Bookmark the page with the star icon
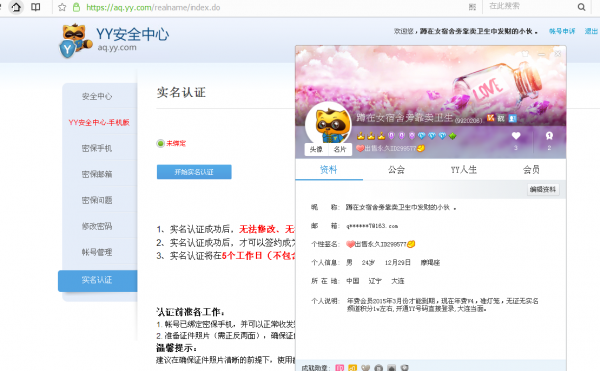Viewport: 600px width, 371px height. tap(62, 7)
